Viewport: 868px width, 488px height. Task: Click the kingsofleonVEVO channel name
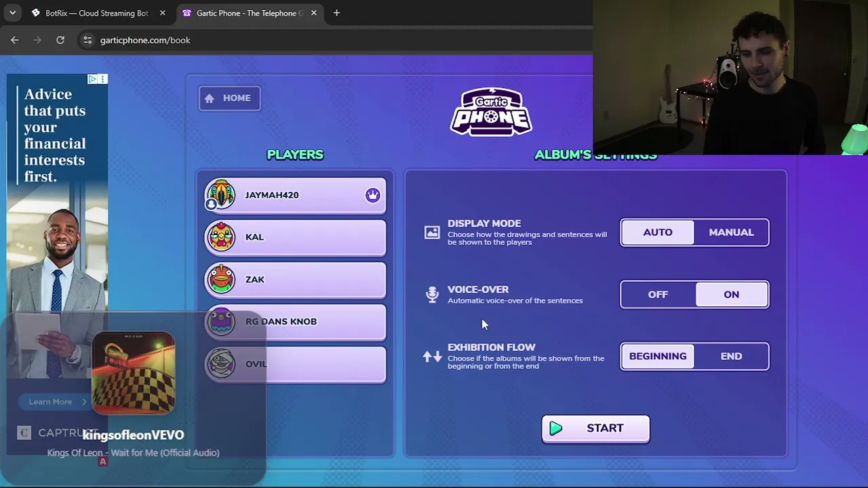pos(133,435)
